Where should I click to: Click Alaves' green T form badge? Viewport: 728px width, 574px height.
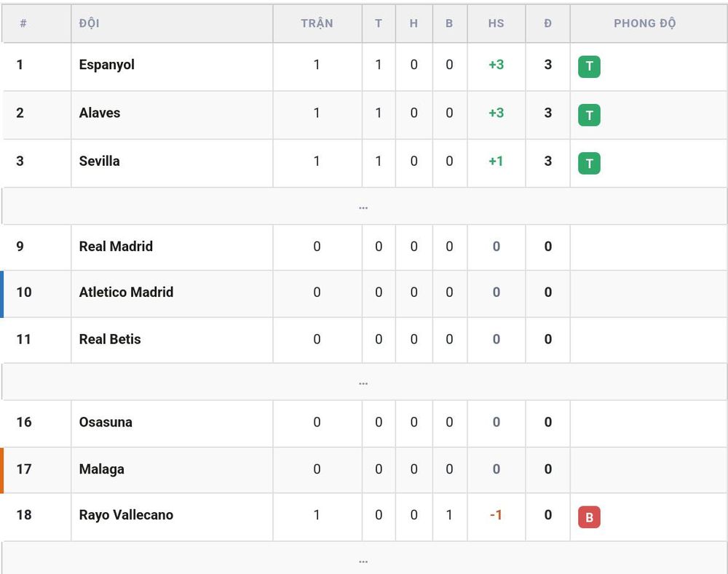click(x=589, y=115)
